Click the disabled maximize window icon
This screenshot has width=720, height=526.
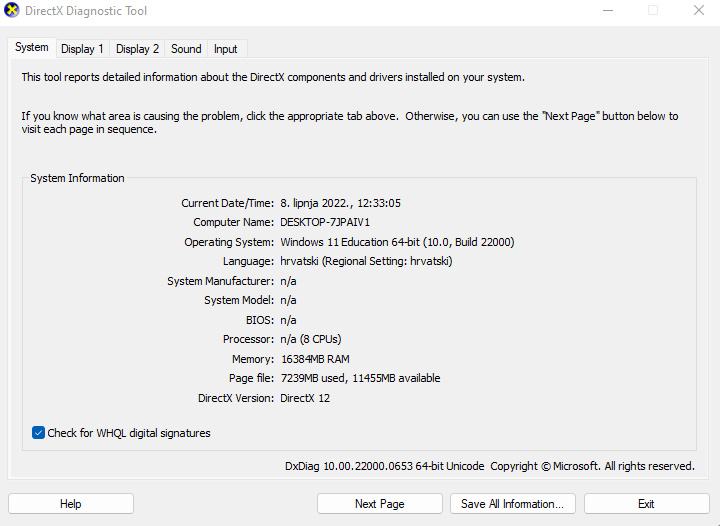point(653,11)
